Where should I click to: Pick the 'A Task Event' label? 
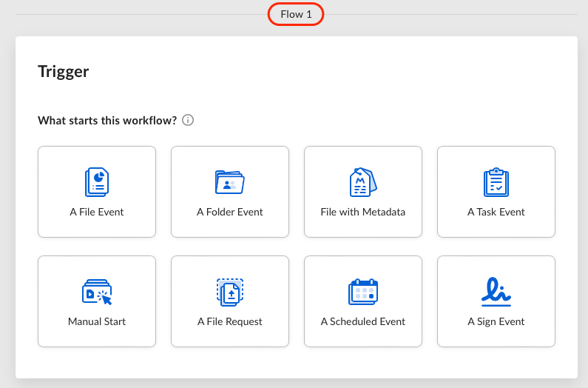(x=496, y=212)
